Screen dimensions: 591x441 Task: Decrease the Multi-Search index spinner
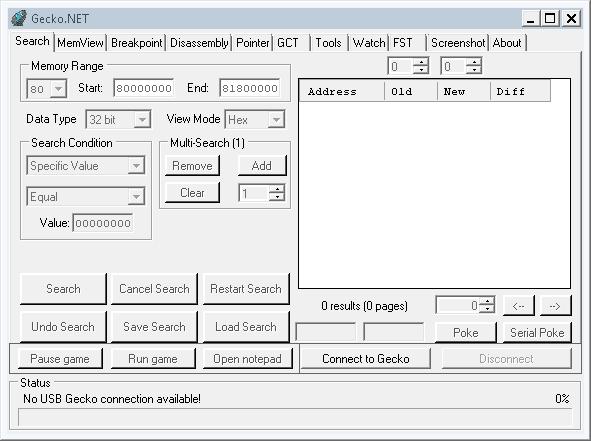[277, 197]
